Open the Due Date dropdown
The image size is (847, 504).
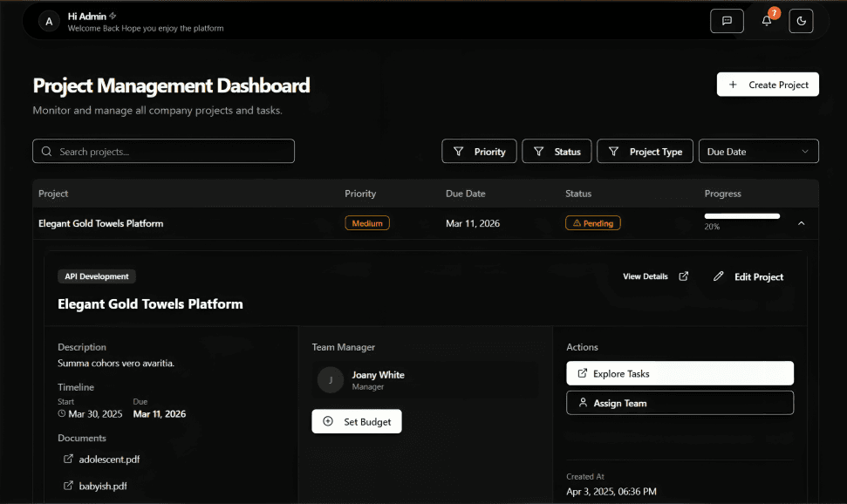[x=758, y=151]
